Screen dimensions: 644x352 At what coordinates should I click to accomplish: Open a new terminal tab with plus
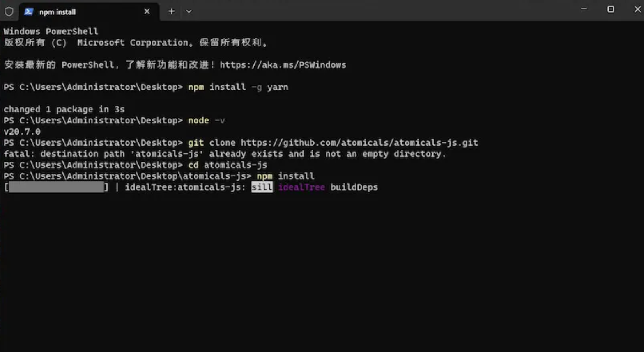(x=172, y=11)
